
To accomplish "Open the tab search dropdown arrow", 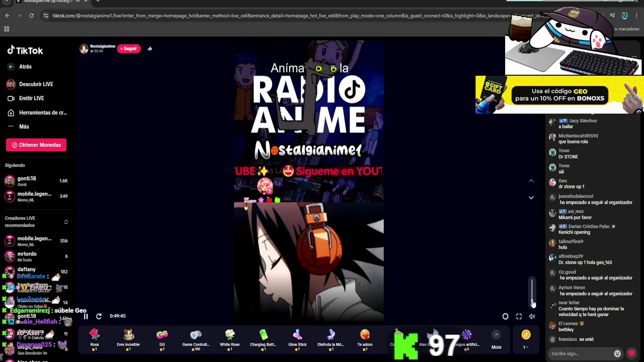I will (6, 2).
